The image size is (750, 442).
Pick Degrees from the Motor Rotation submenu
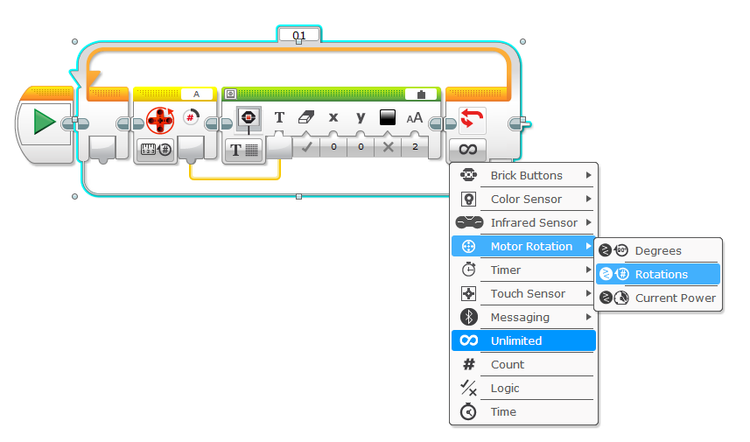tap(657, 250)
